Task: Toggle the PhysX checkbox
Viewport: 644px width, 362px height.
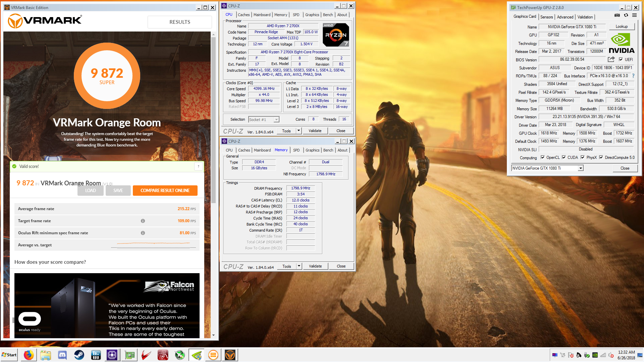Action: point(583,158)
